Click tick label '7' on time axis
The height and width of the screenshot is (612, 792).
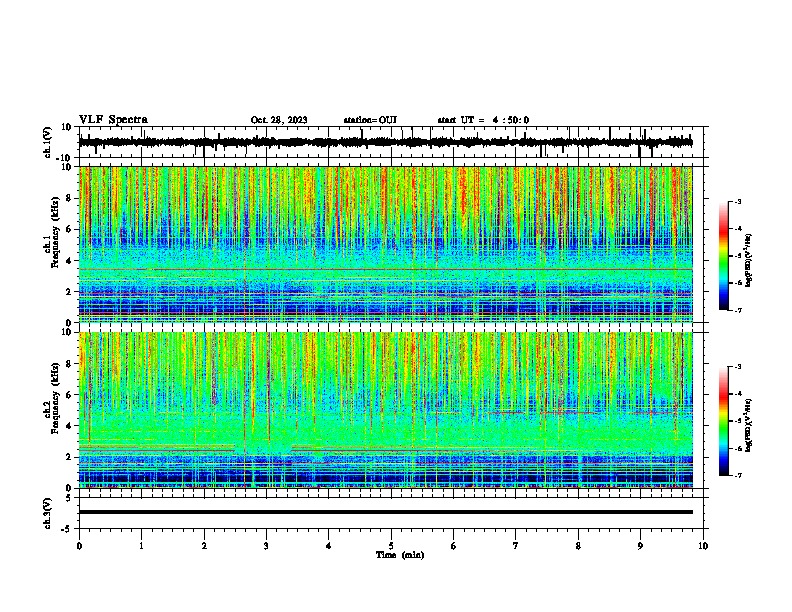click(x=516, y=546)
